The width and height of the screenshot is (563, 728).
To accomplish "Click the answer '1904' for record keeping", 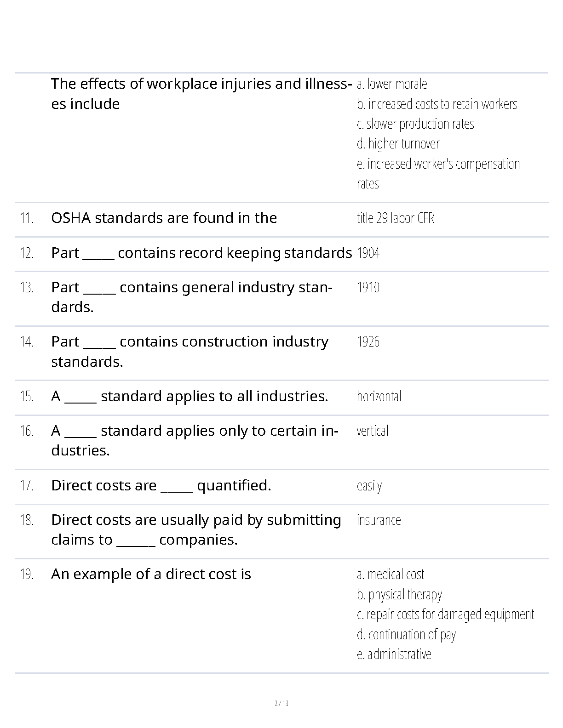I will point(368,253).
